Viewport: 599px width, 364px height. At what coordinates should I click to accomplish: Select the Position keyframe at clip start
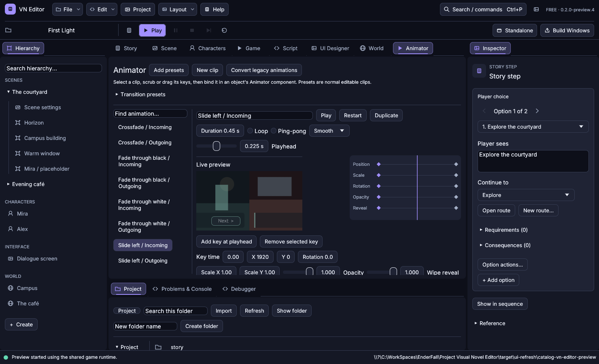point(379,164)
